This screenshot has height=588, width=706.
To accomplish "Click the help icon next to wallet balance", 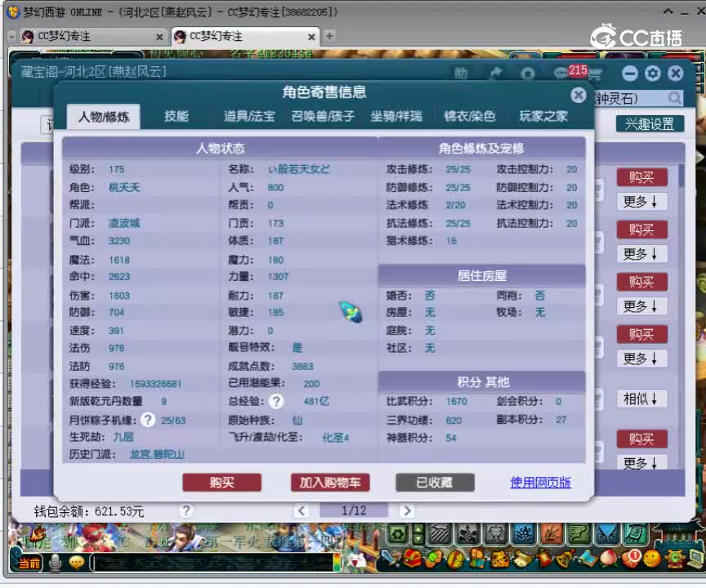I will tap(186, 510).
